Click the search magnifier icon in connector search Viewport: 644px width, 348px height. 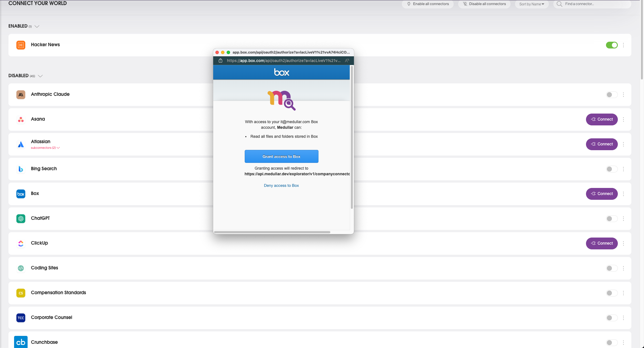(560, 4)
